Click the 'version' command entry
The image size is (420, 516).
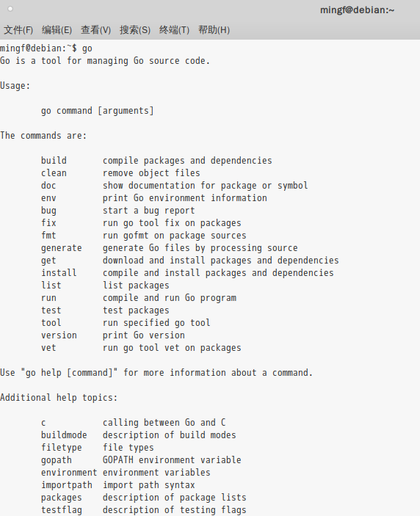point(59,335)
